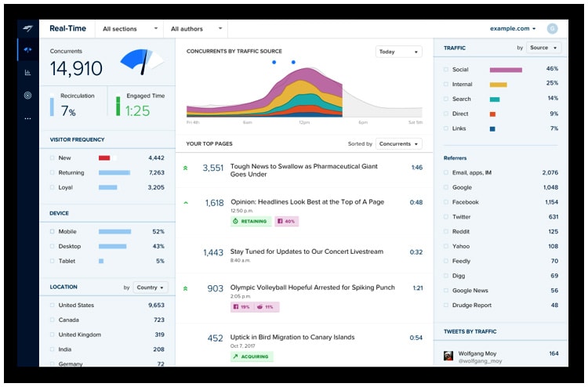588x387 pixels.
Task: Toggle the Loyal visitor checkbox
Action: 52,187
